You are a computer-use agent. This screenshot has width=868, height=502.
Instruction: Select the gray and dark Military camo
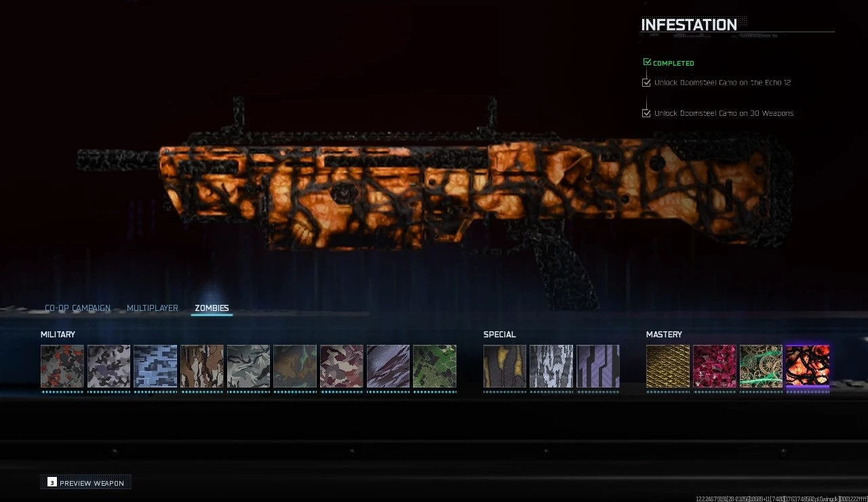pos(108,367)
